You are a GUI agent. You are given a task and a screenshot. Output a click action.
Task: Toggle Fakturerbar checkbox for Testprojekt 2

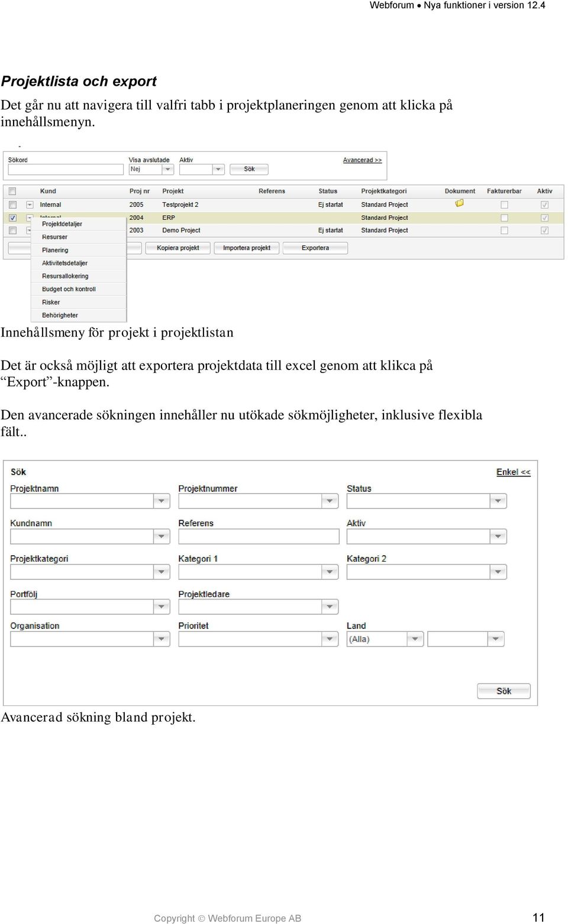click(504, 205)
